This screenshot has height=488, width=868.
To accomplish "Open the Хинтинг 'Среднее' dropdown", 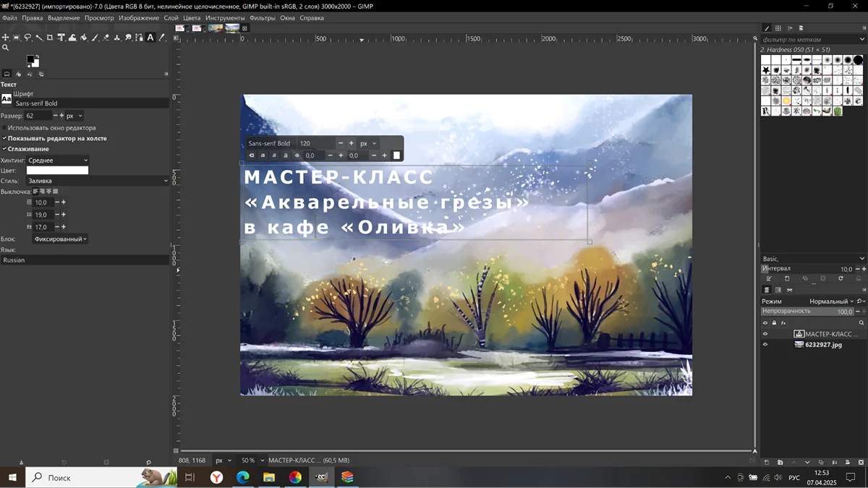I will point(58,160).
